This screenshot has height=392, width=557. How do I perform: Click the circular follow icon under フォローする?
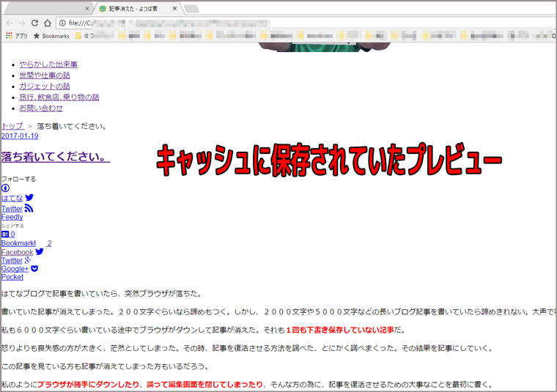(5, 188)
